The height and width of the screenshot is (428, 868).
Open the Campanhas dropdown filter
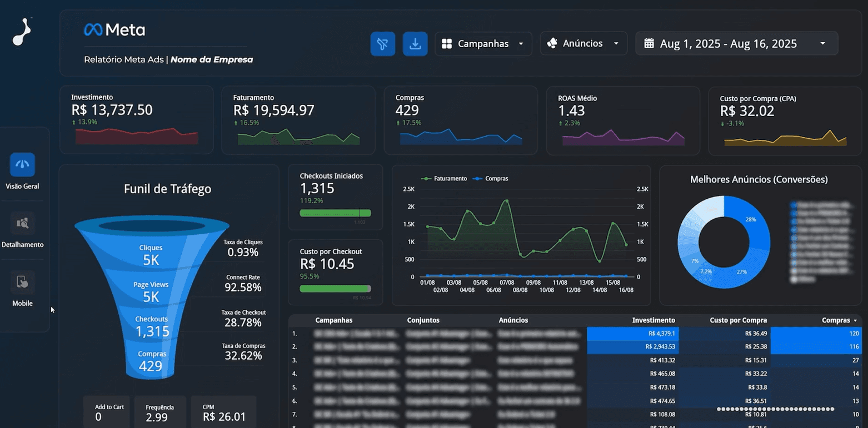point(483,44)
